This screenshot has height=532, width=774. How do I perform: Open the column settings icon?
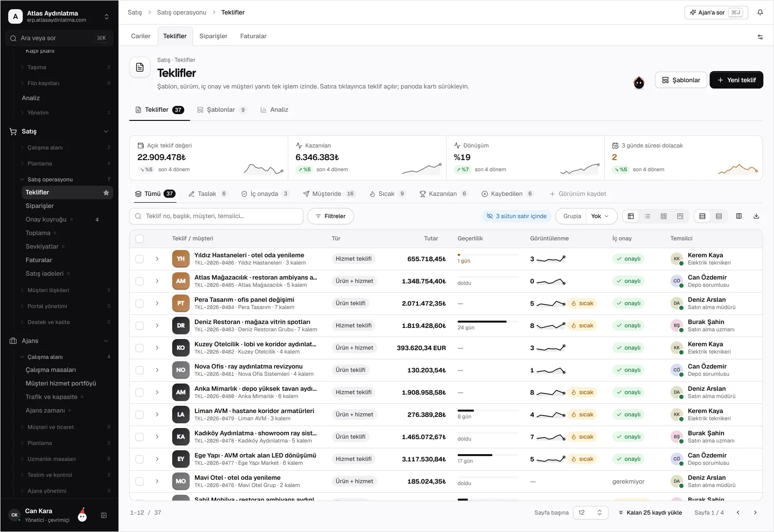pyautogui.click(x=739, y=216)
